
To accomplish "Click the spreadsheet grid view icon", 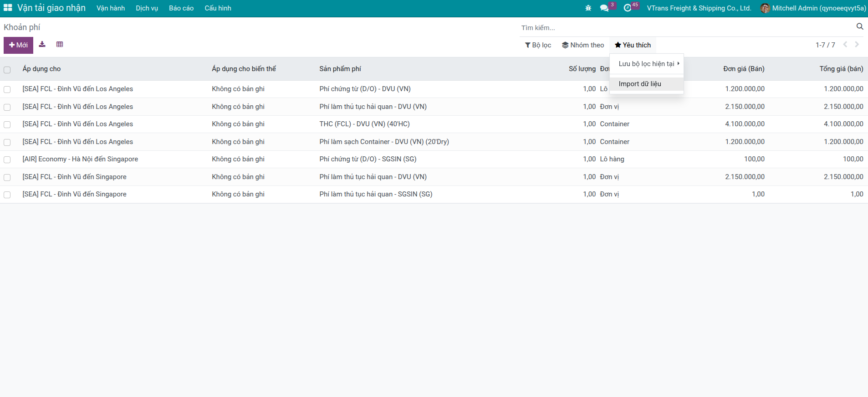I will click(60, 45).
